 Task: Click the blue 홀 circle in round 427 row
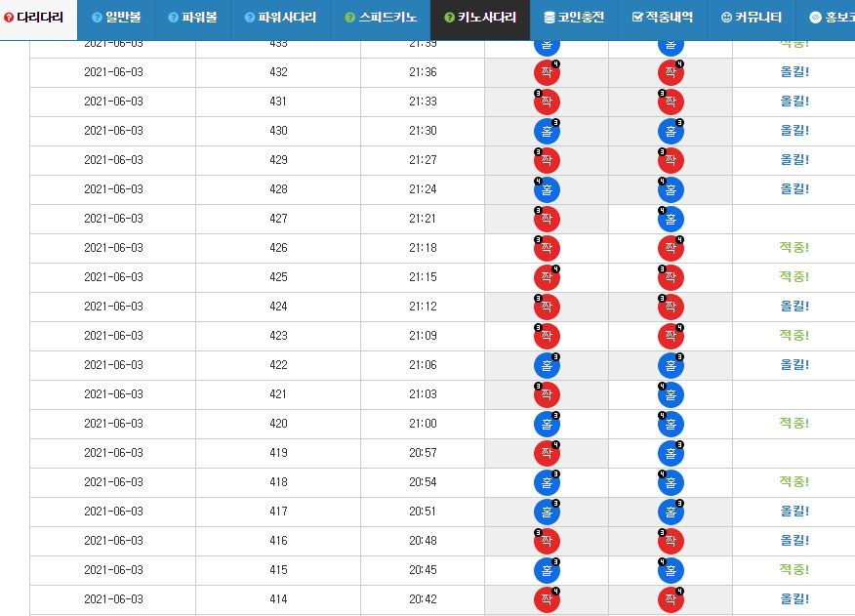pos(671,219)
